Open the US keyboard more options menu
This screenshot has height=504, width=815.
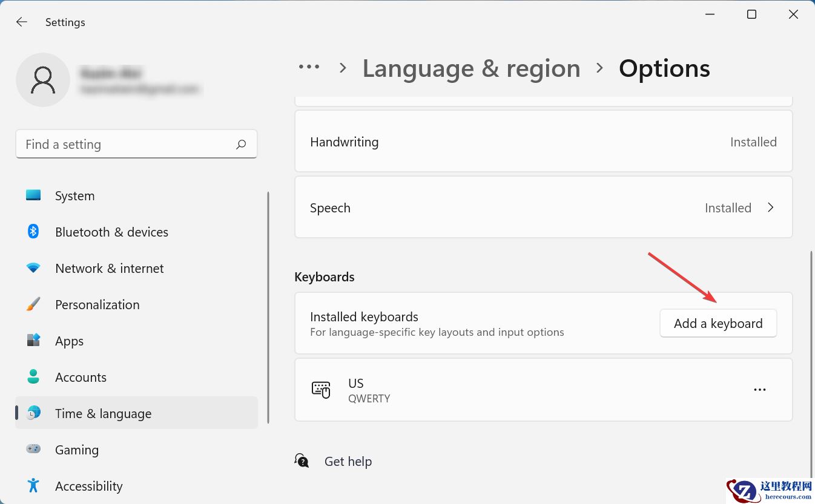(760, 390)
